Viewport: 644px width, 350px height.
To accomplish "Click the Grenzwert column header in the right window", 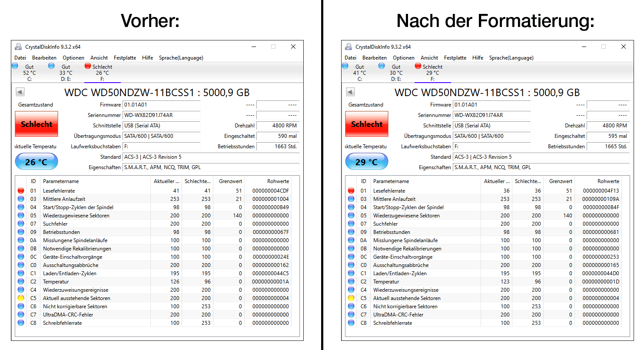I will coord(558,181).
